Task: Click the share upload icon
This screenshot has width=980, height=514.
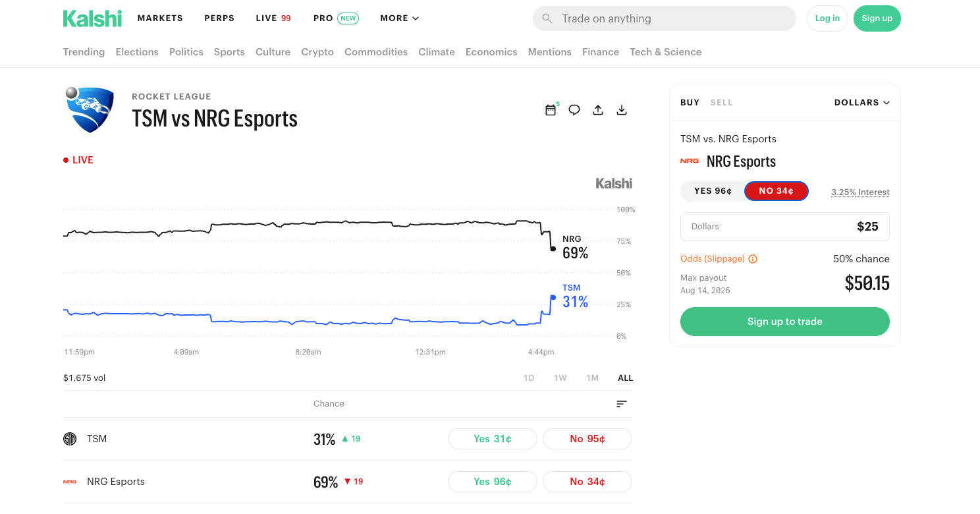Action: point(598,110)
